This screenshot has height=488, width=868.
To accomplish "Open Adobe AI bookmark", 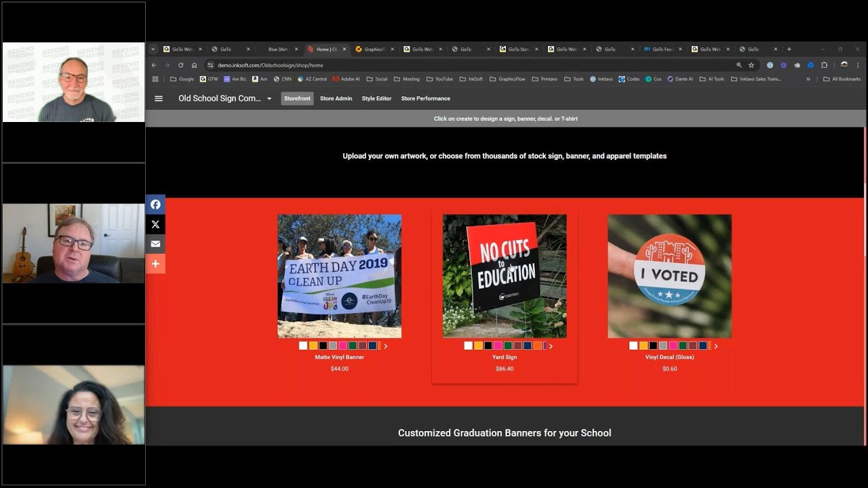I will 346,79.
